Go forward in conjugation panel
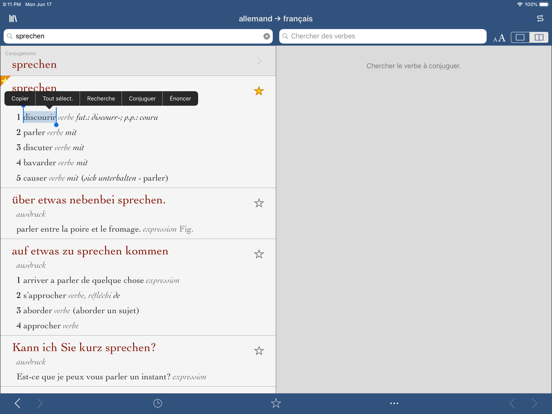552x414 pixels. 534,403
